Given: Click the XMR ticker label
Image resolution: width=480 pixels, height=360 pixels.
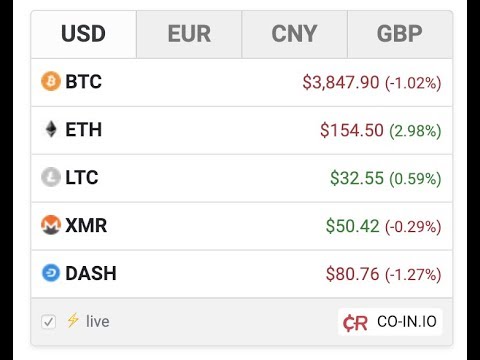Looking at the screenshot, I should point(86,225).
